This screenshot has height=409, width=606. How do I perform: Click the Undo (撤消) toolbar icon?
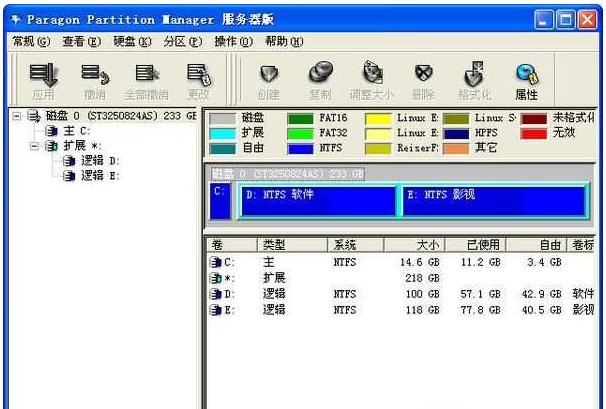point(95,75)
